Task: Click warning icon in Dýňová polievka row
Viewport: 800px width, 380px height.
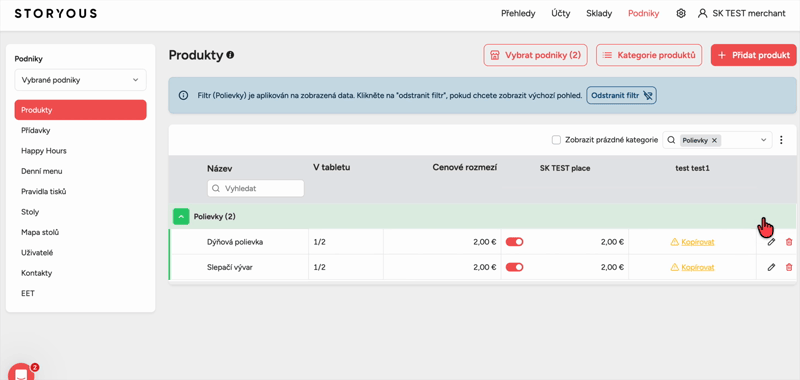Action: 674,242
